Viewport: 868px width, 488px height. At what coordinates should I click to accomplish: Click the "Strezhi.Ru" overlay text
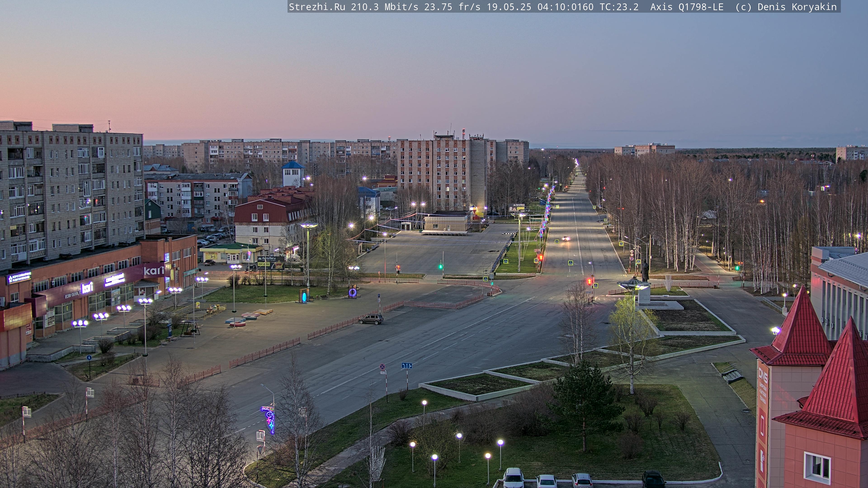pos(317,7)
